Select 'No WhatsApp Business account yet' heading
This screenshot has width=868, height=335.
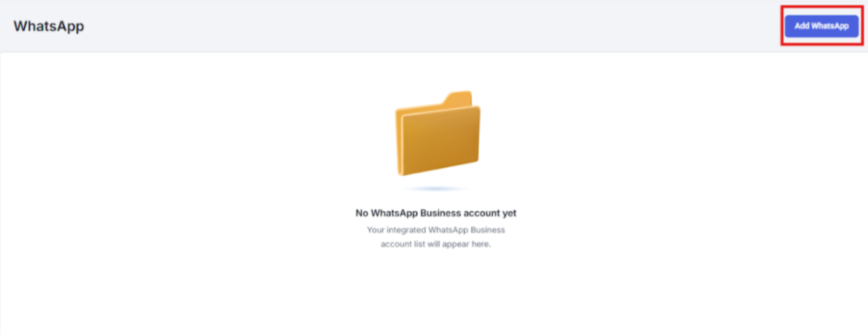[x=436, y=213]
